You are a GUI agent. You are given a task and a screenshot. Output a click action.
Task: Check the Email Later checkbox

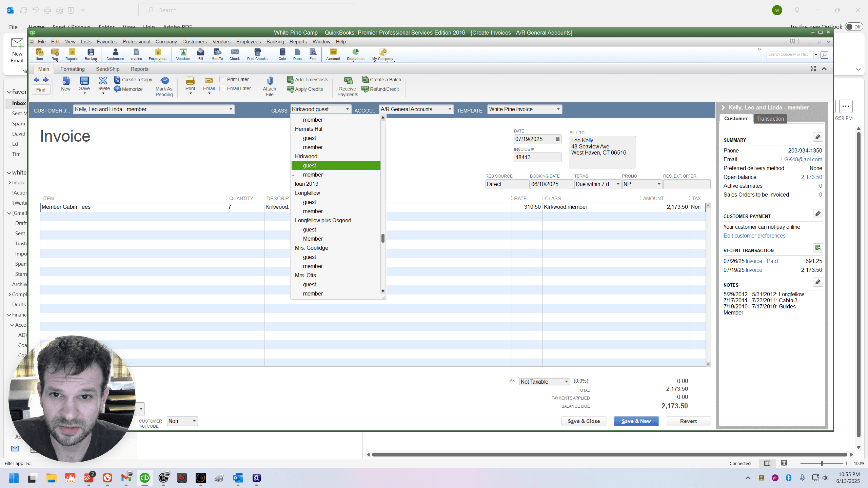[x=222, y=88]
